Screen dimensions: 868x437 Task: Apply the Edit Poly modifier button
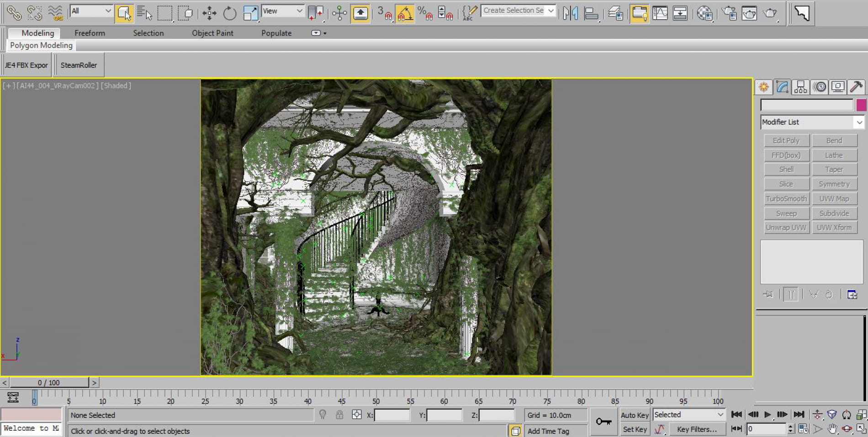tap(786, 140)
